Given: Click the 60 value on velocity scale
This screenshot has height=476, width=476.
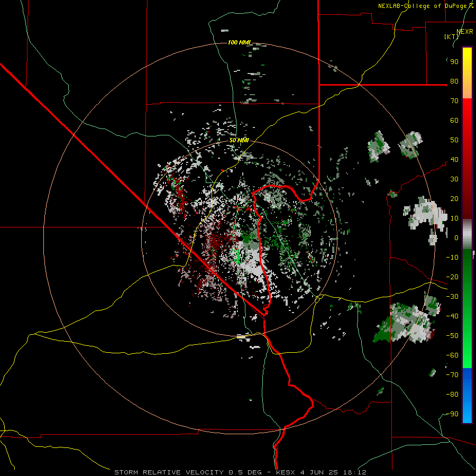Looking at the screenshot, I should point(454,121).
